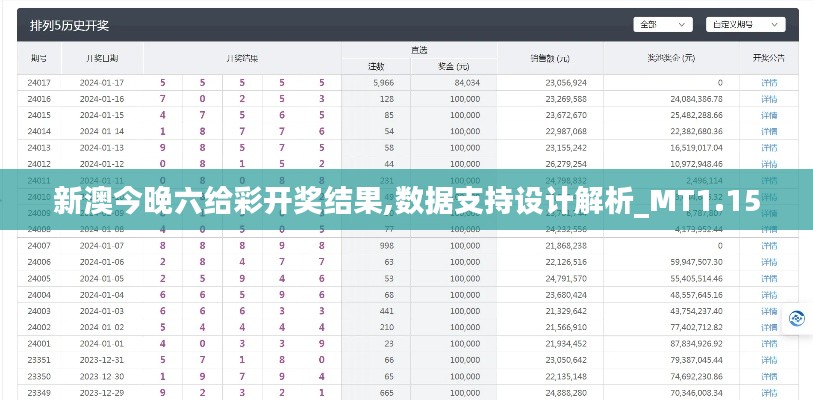
Task: Select issue number 24013 cell
Action: click(x=39, y=147)
